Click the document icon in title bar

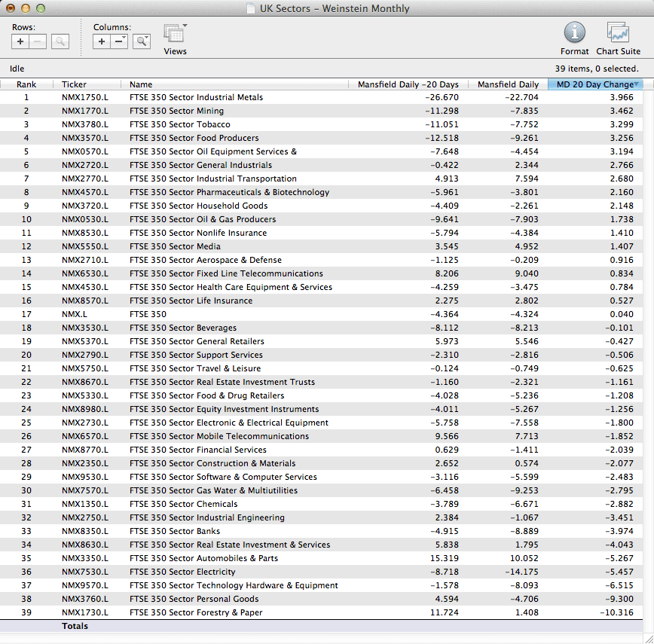click(x=251, y=9)
